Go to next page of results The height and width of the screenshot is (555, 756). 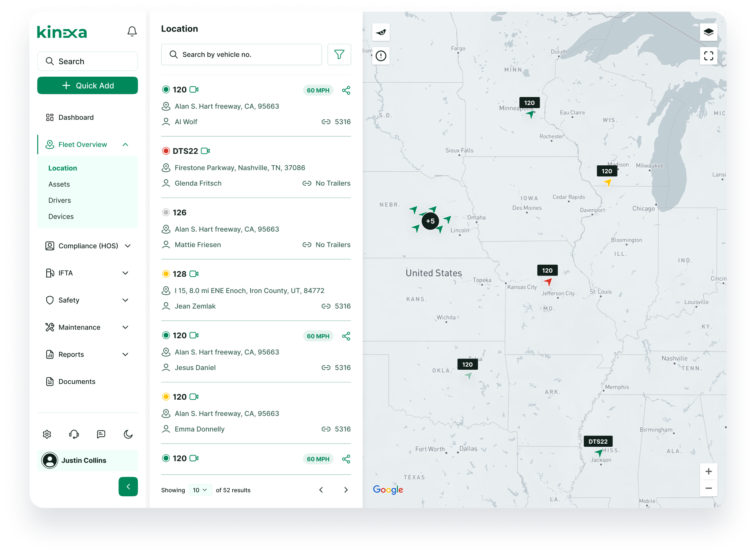click(345, 490)
